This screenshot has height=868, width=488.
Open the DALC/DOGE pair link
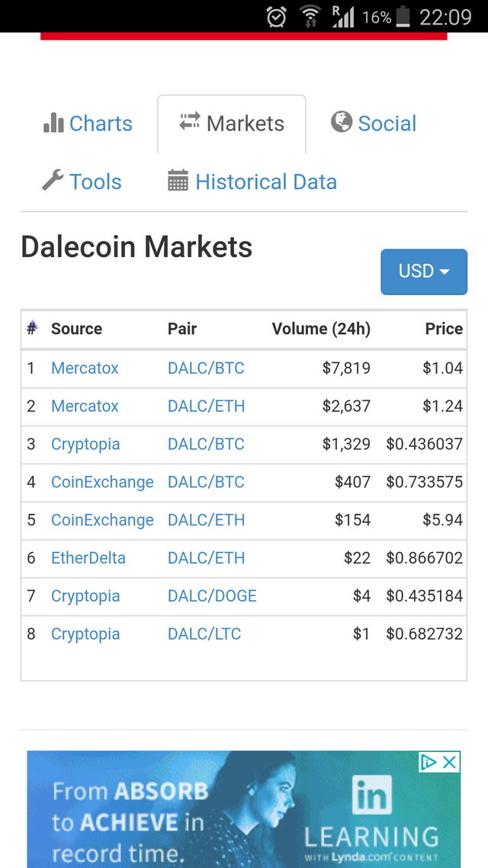[212, 596]
